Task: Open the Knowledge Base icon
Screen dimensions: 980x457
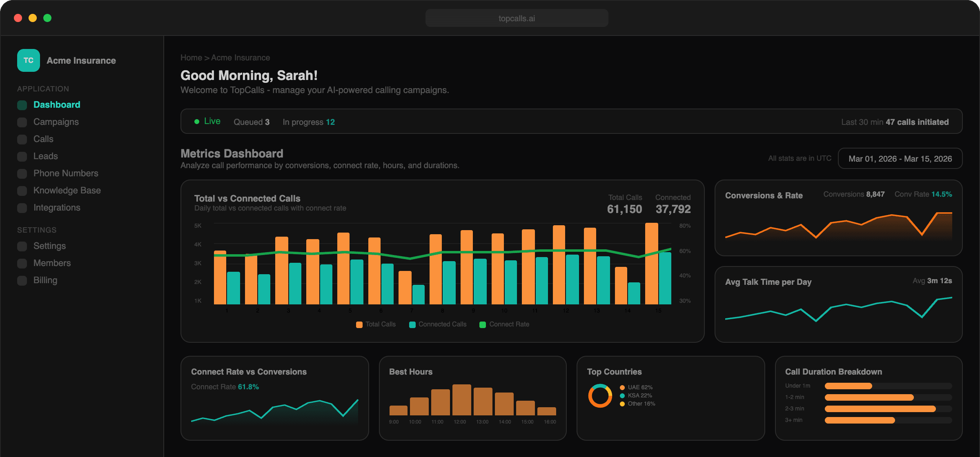Action: pos(22,190)
